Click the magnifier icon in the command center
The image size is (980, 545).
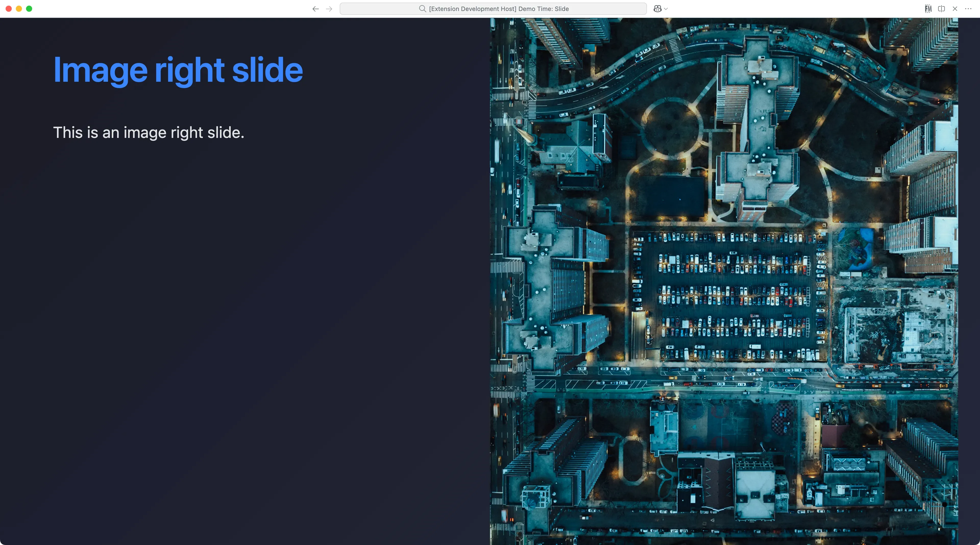point(422,9)
